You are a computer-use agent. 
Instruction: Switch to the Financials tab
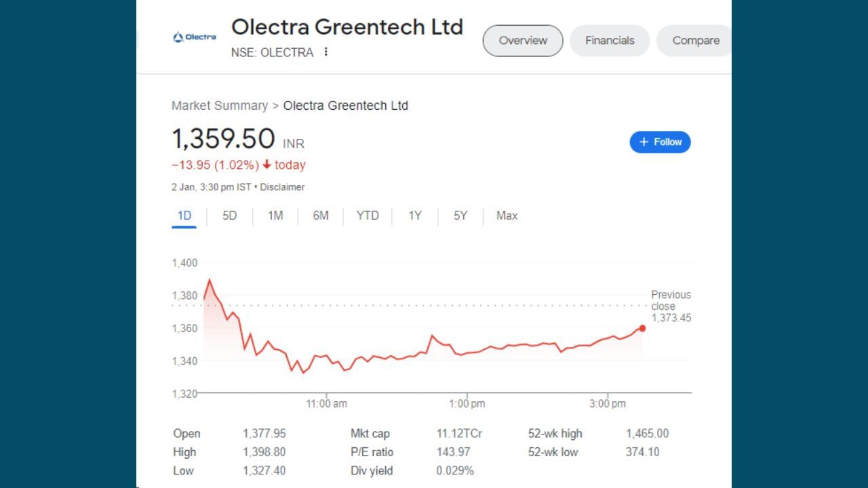(x=610, y=41)
